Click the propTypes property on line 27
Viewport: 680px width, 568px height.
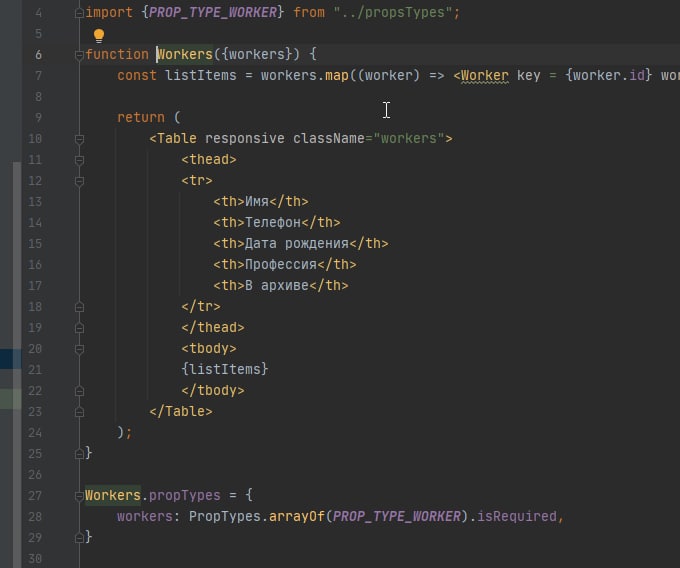pos(185,496)
